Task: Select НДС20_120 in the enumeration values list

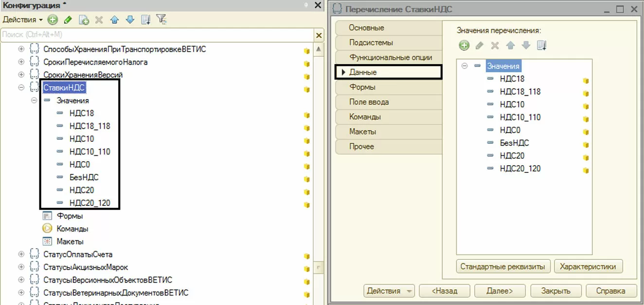Action: pyautogui.click(x=520, y=169)
